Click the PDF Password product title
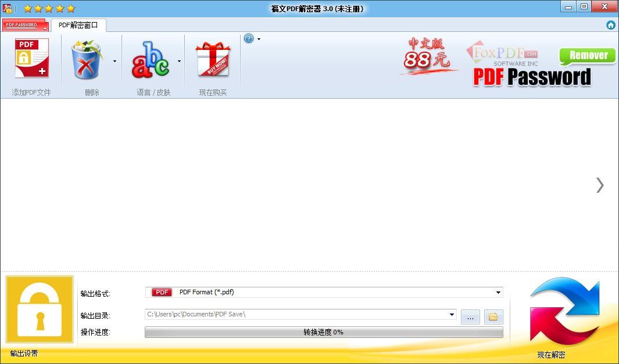Viewport: 619px width, 364px height. 532,77
